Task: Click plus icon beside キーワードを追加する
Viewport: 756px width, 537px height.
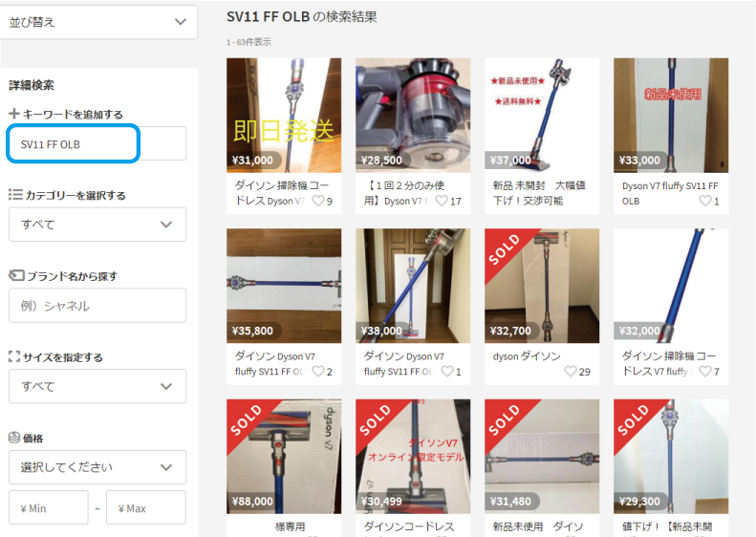Action: (14, 114)
